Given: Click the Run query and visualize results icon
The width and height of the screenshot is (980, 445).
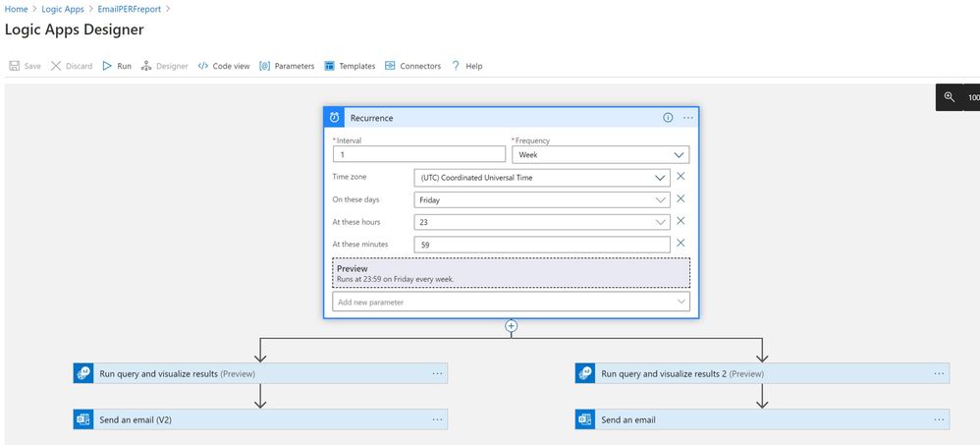Looking at the screenshot, I should (x=83, y=373).
